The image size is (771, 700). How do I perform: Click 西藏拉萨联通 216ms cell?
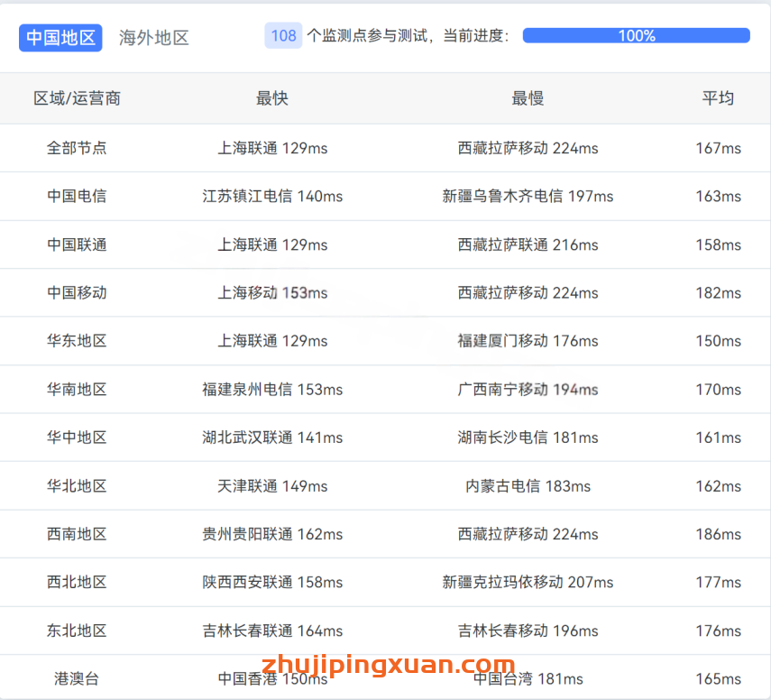(528, 244)
